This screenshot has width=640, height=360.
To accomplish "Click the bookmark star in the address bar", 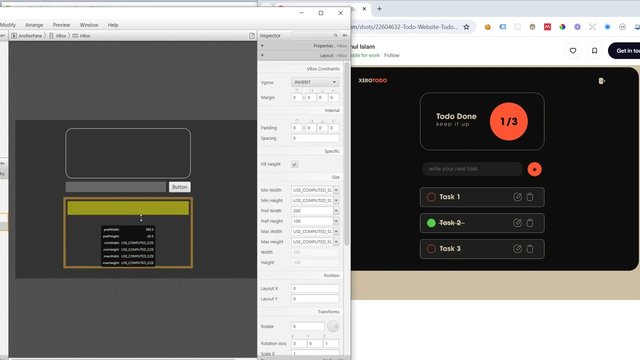I will (466, 27).
